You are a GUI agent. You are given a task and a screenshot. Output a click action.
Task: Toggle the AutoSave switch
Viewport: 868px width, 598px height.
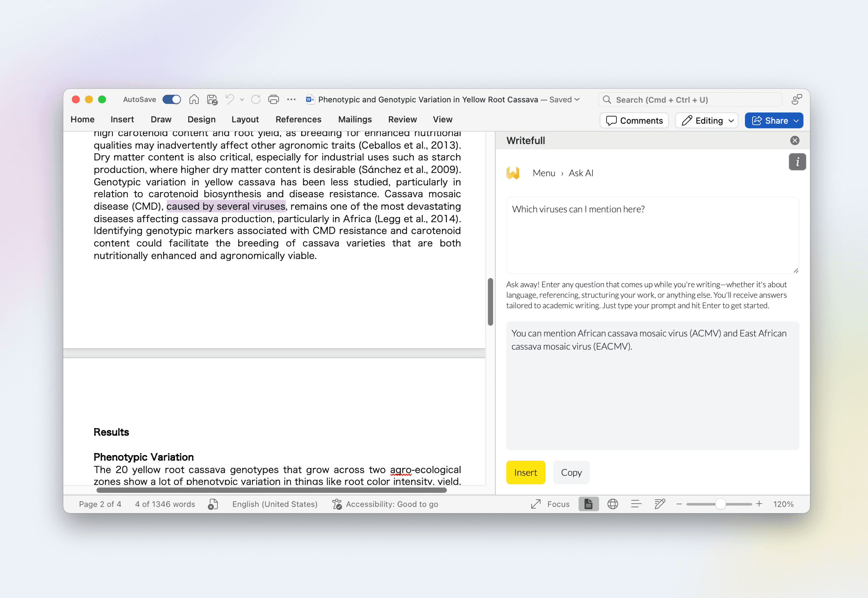[x=172, y=99]
